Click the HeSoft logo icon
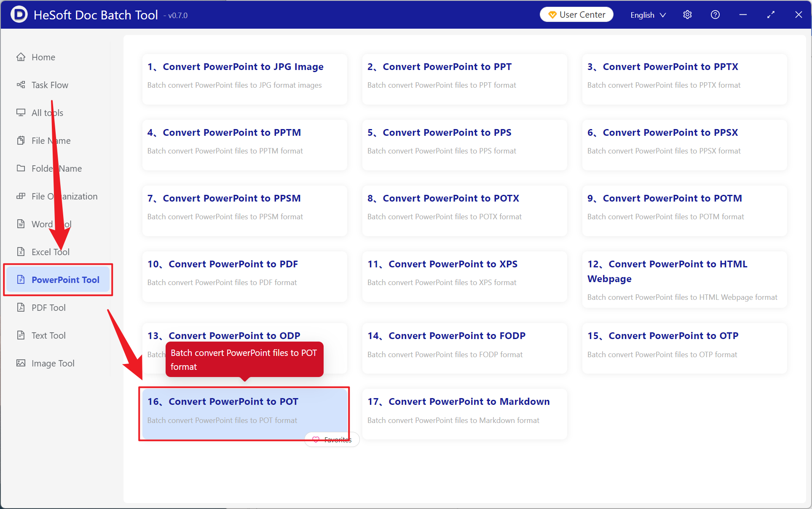Viewport: 812px width, 509px height. (19, 15)
